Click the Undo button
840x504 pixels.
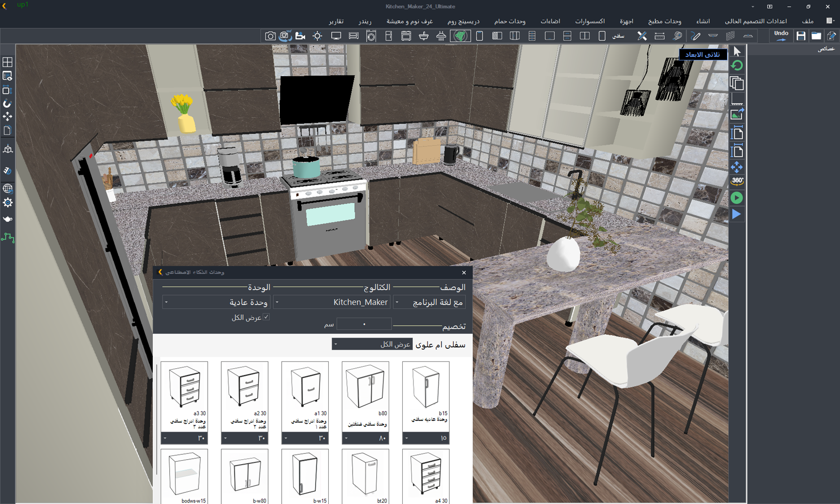tap(781, 36)
